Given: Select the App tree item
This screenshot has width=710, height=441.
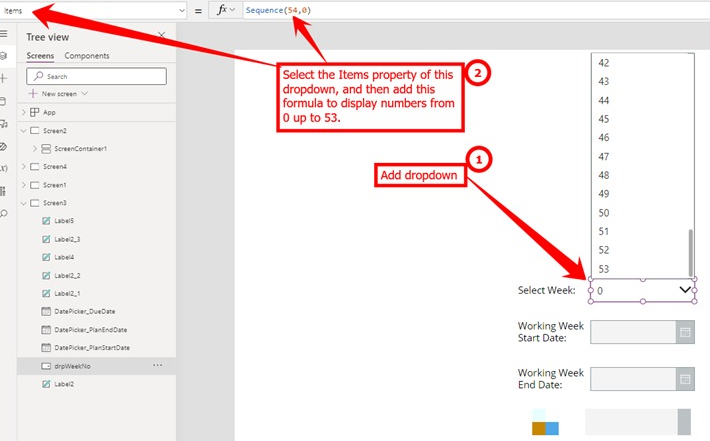Looking at the screenshot, I should click(x=49, y=112).
